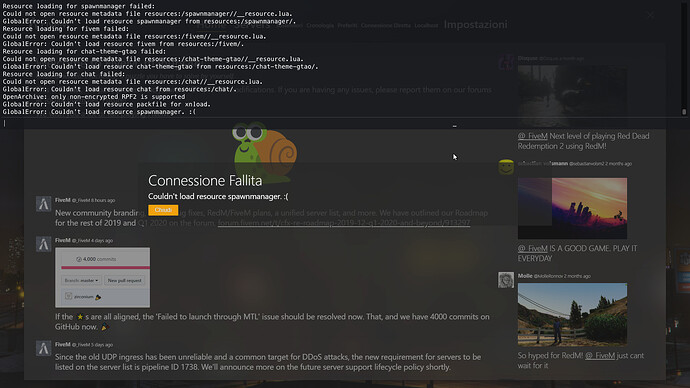690x388 pixels.
Task: Open the sunset skyline screenshot thumbnail
Action: (x=572, y=208)
